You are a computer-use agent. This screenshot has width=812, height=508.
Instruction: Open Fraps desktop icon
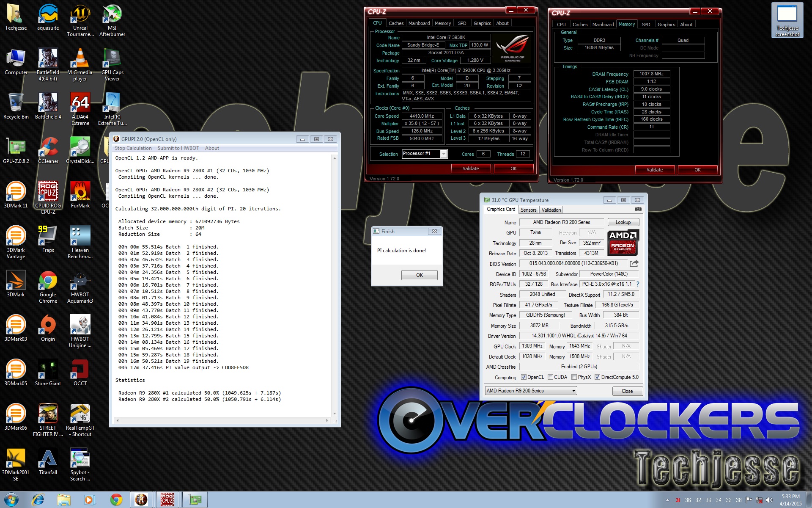[x=48, y=240]
